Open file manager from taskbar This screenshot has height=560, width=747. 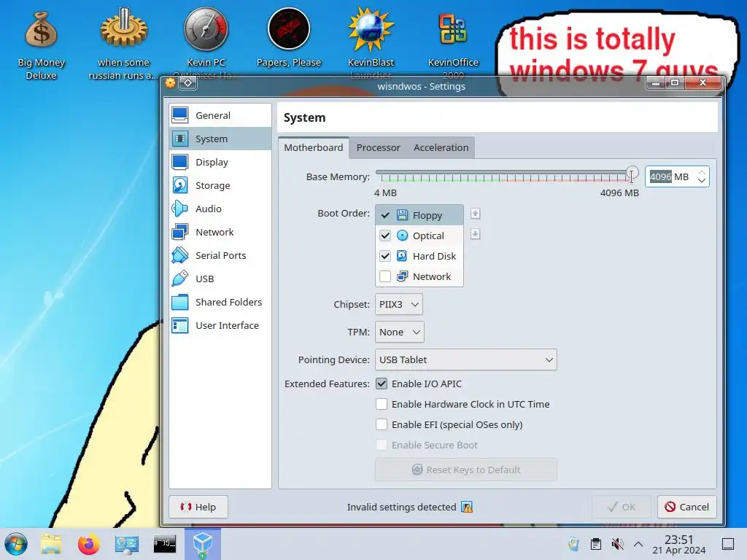[x=51, y=544]
